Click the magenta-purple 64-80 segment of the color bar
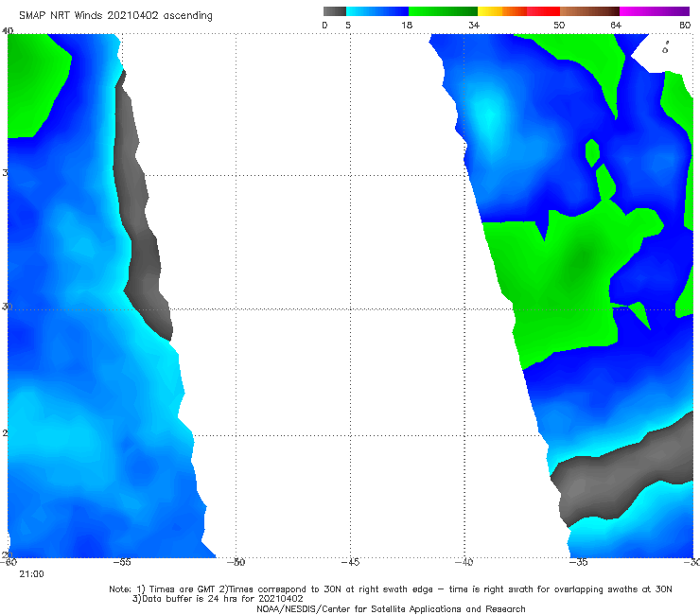Viewport: 700px width, 615px height. click(655, 11)
